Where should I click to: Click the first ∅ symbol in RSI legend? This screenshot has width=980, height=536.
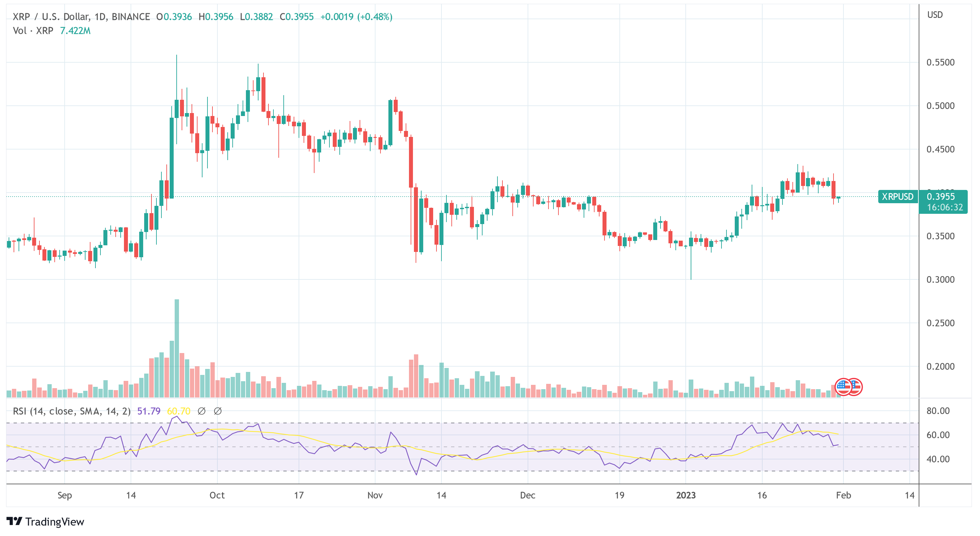(x=202, y=411)
